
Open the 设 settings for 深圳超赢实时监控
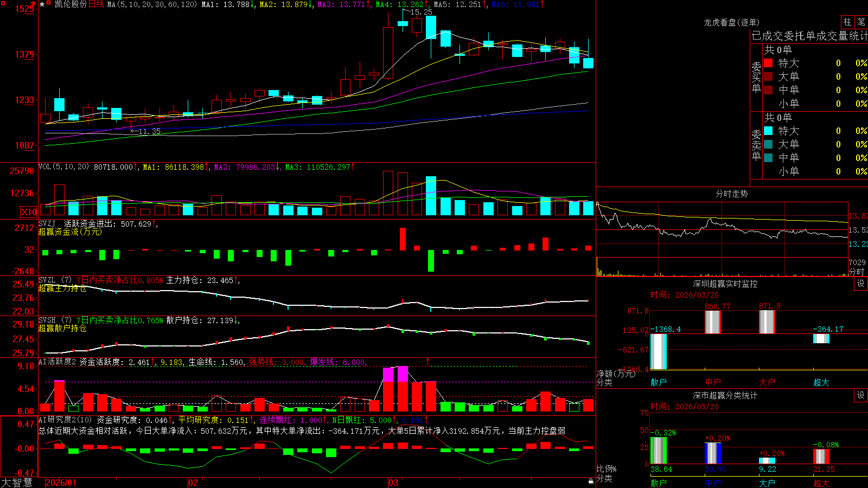tap(861, 284)
